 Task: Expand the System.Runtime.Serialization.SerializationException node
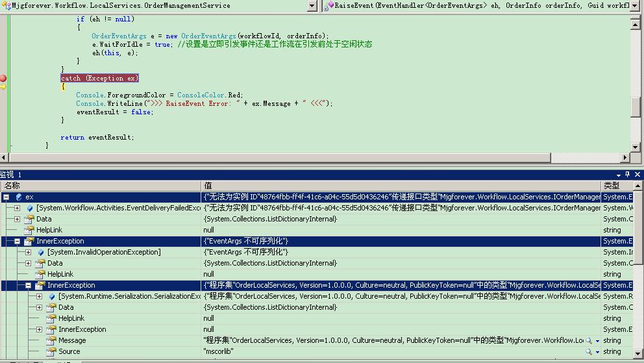(39, 296)
